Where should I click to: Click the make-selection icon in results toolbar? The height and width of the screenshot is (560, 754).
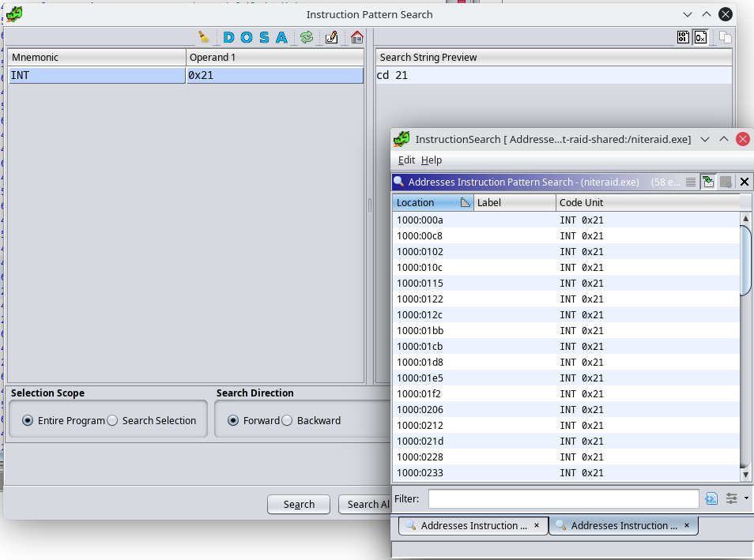click(x=707, y=181)
